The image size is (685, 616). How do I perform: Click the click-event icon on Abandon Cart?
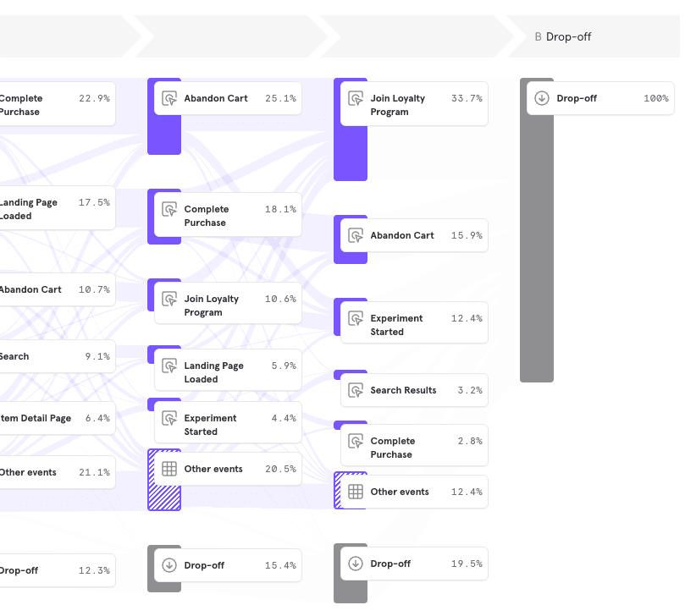click(x=168, y=98)
